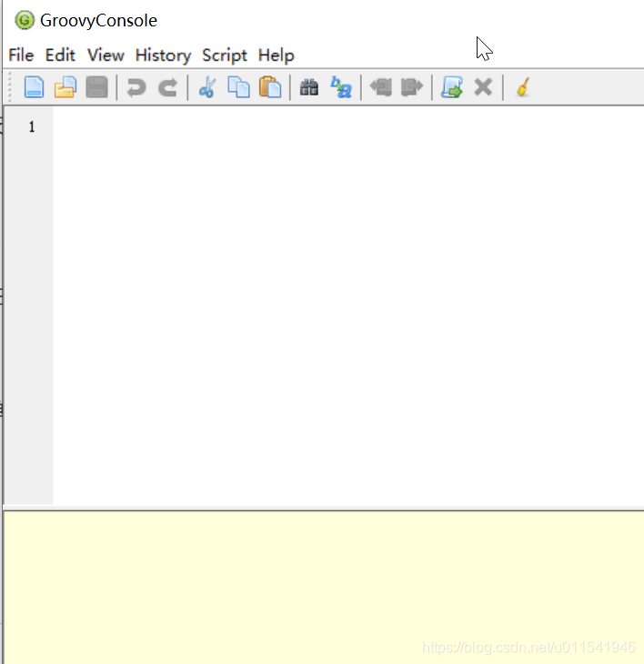Click line number 1 in the gutter
The height and width of the screenshot is (664, 644).
click(x=32, y=126)
